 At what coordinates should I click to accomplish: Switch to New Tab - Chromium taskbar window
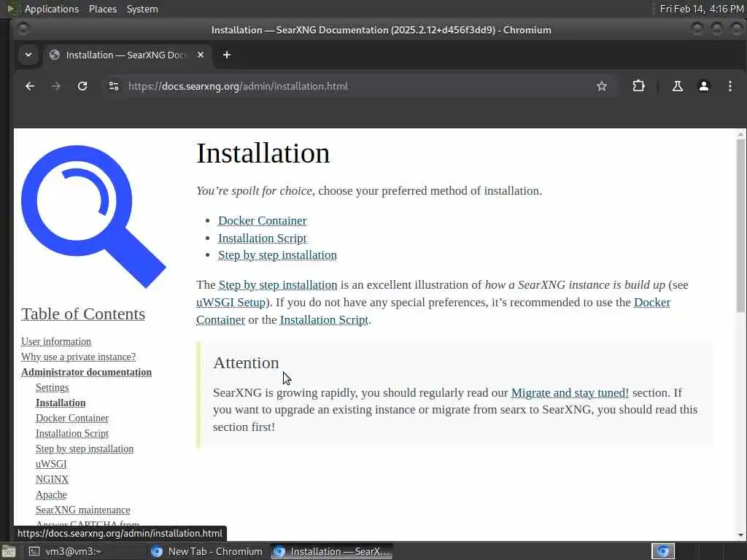(x=206, y=551)
